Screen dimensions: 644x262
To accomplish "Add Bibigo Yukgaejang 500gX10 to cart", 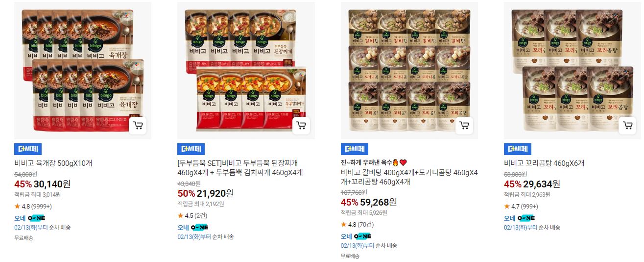I will click(138, 126).
